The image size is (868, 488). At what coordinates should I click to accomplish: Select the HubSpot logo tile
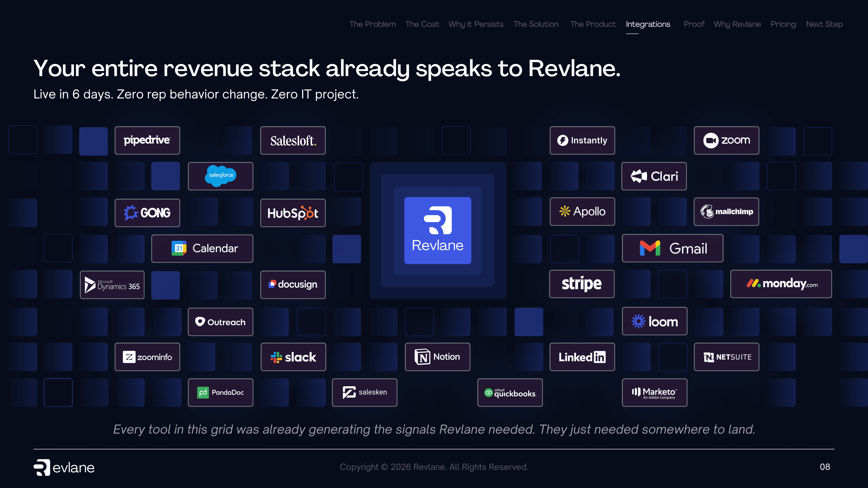(293, 213)
